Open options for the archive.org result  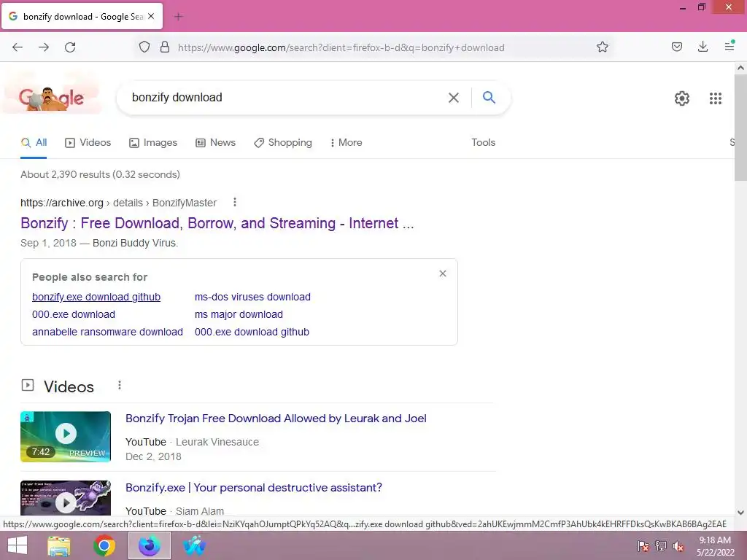235,203
